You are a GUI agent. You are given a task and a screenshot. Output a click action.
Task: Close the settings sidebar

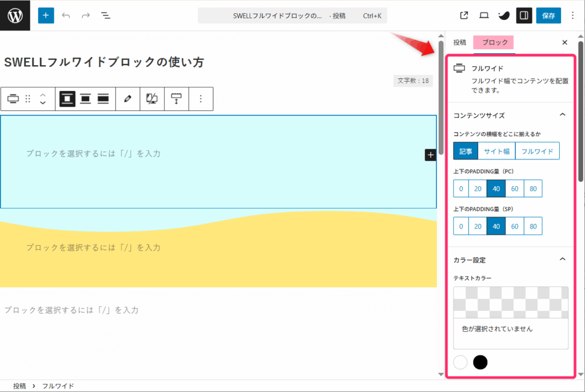564,42
